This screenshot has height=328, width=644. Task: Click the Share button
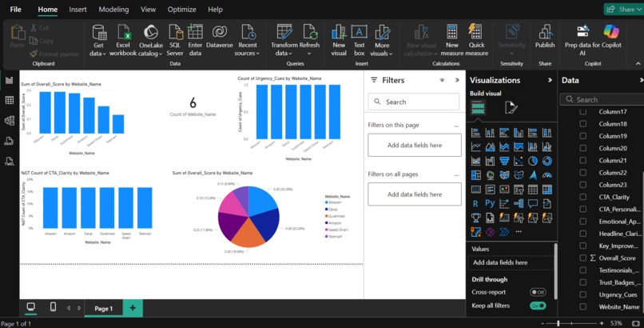coord(623,9)
